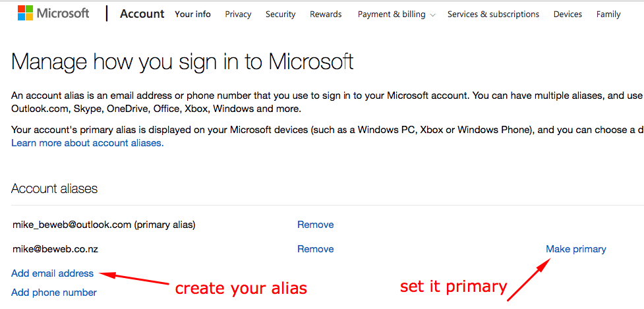Select the mike@beweb.co.nz alias text
This screenshot has height=309, width=644.
point(55,249)
